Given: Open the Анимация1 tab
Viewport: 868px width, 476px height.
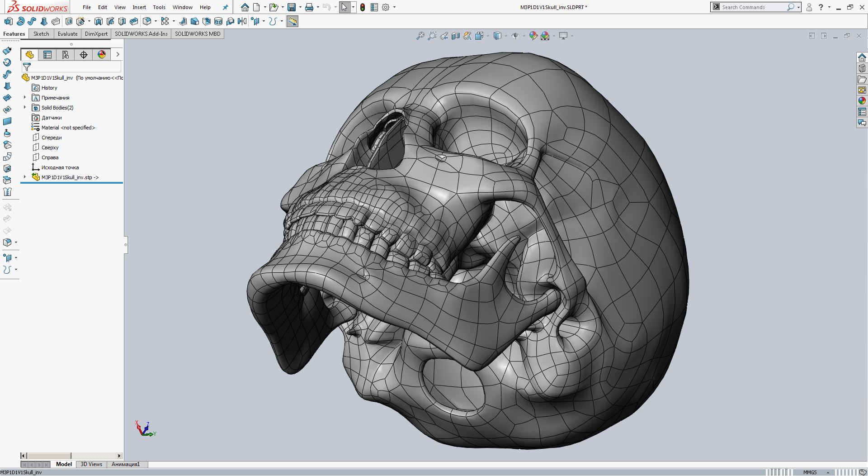Looking at the screenshot, I should [x=125, y=464].
